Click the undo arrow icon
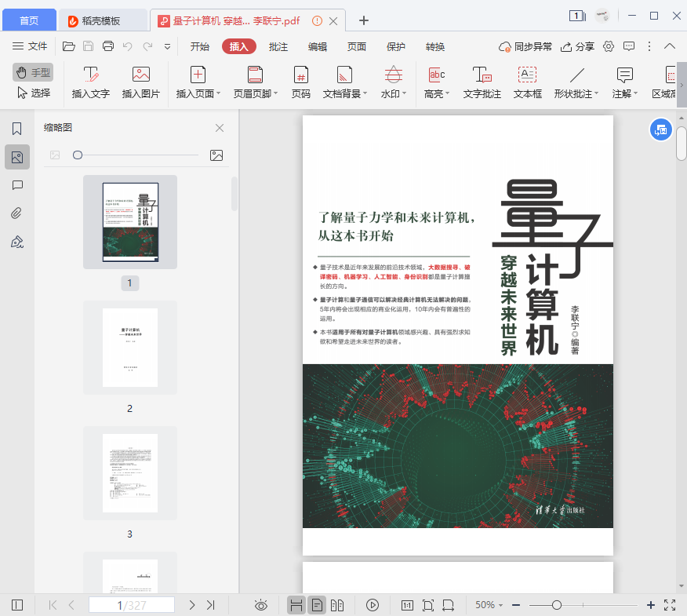This screenshot has width=687, height=616. (128, 46)
